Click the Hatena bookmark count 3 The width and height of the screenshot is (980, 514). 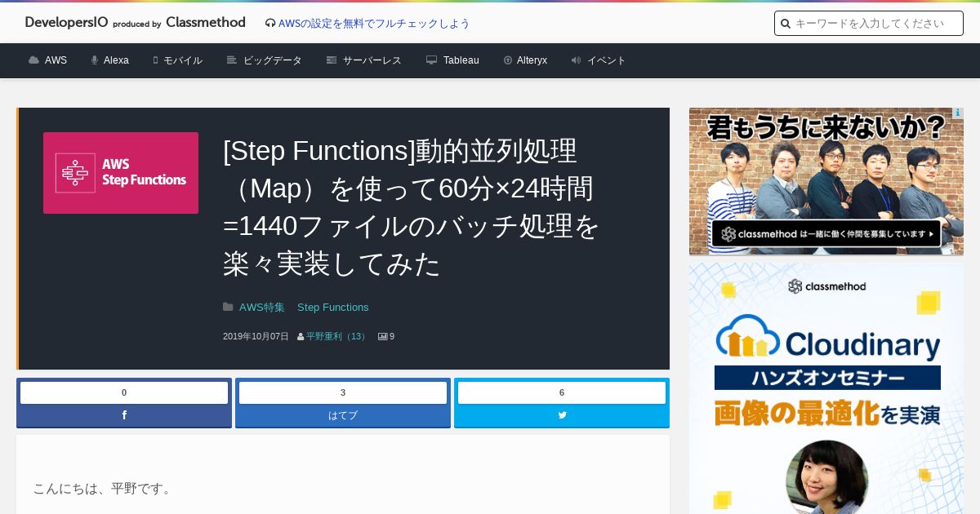(x=343, y=392)
